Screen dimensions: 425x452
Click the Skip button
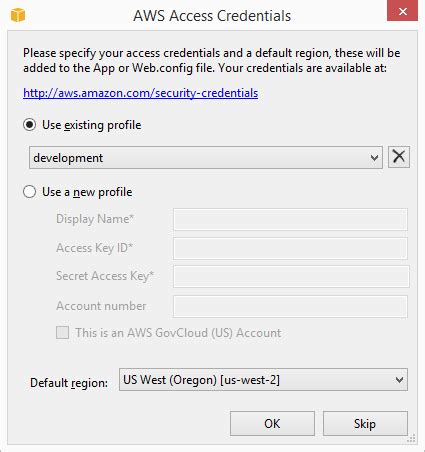[x=365, y=423]
